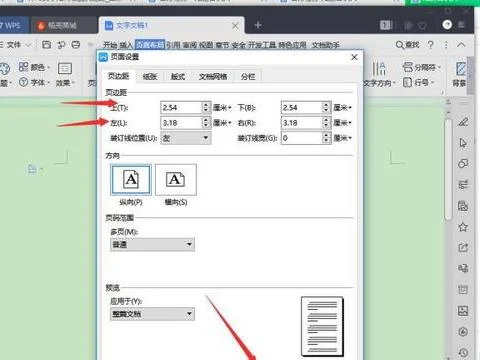Click the pen style icon in right sidebar

click(463, 122)
